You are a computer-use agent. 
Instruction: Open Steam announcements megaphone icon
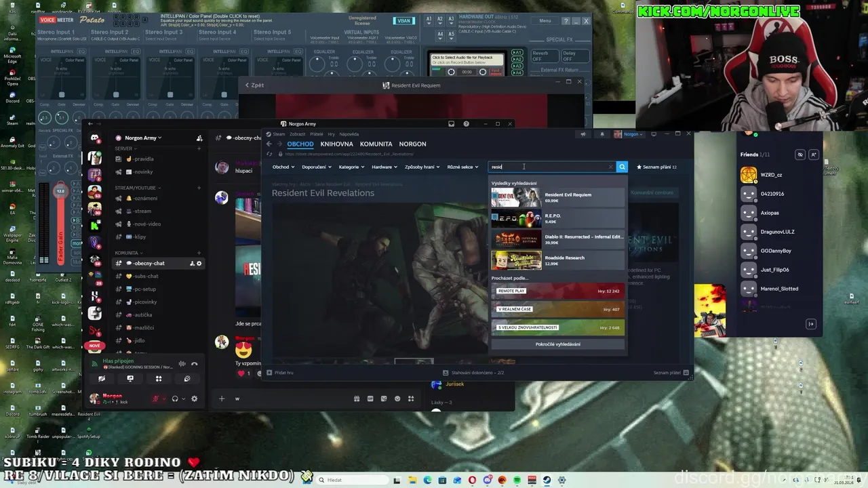coord(583,134)
